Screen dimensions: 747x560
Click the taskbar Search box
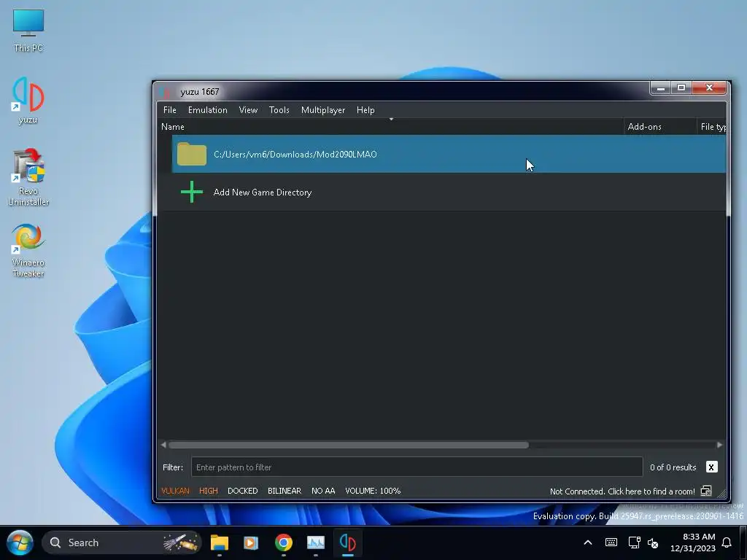point(122,542)
